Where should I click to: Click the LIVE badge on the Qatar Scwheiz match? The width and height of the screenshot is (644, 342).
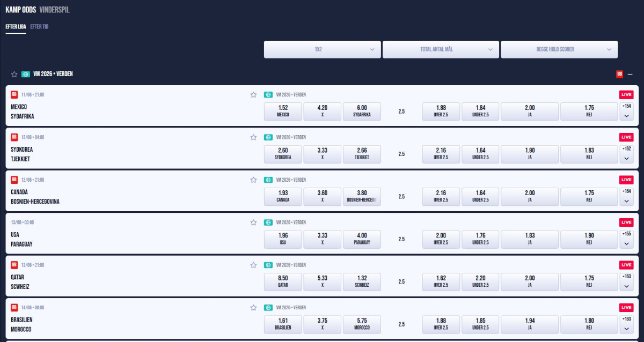(x=626, y=265)
